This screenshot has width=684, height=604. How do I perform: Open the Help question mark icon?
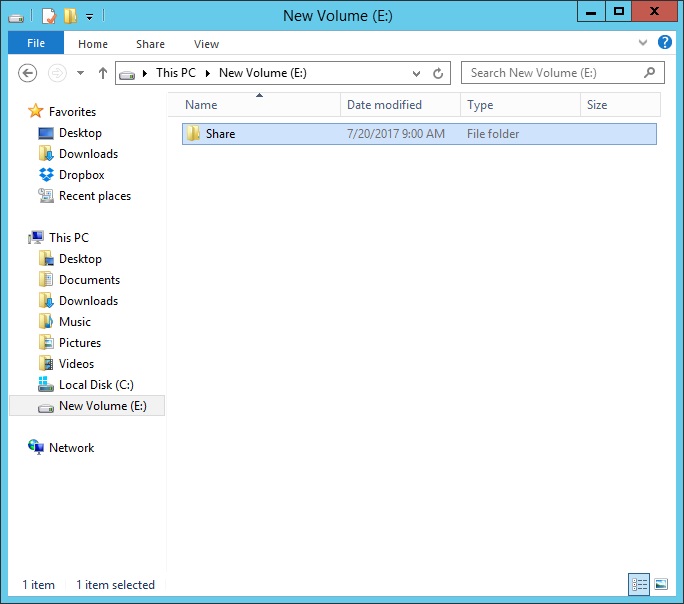[x=665, y=44]
